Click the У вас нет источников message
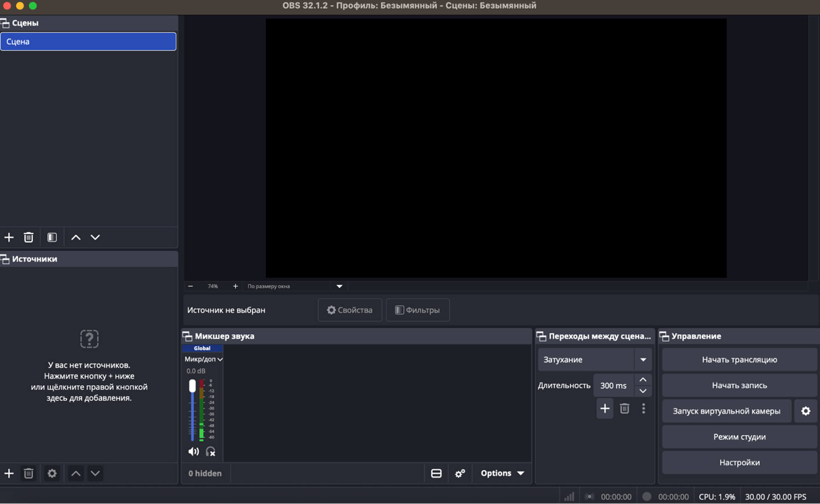The width and height of the screenshot is (820, 504). click(89, 382)
